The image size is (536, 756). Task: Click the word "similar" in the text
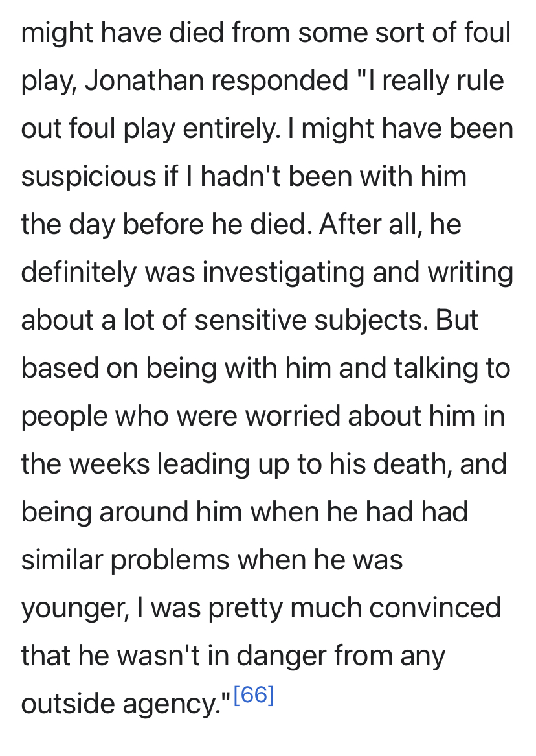[62, 560]
